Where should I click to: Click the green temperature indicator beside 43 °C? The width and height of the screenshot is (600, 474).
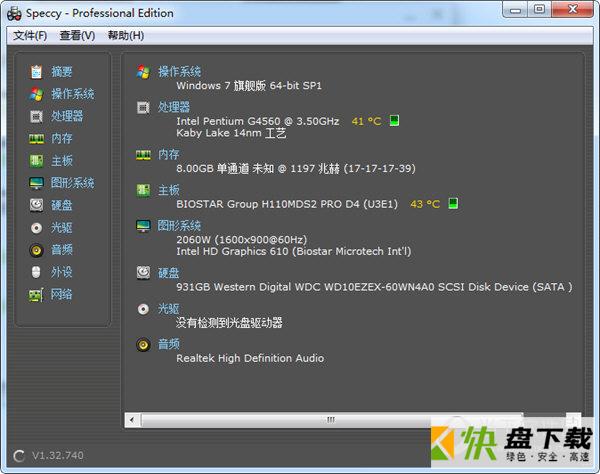pyautogui.click(x=453, y=203)
